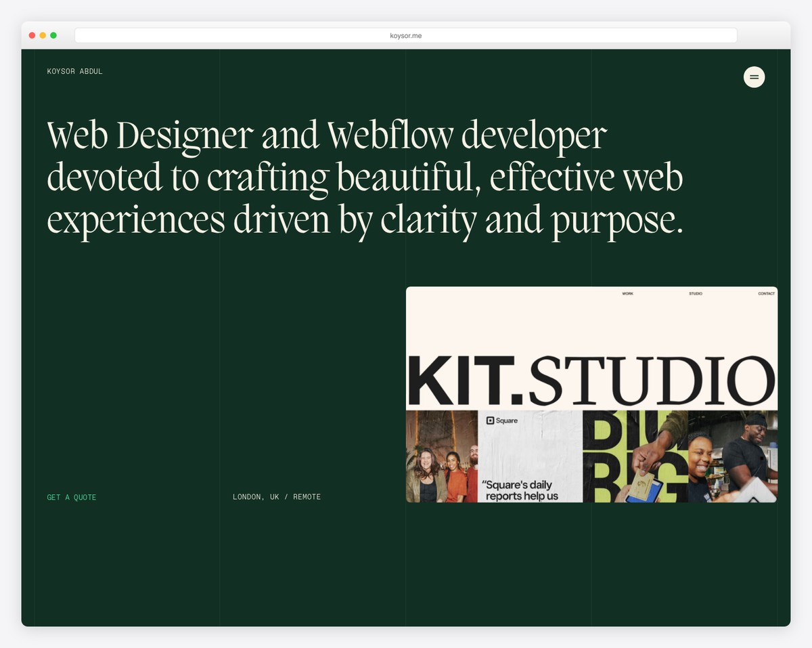
Task: Select CONTACT in the KIT.STUDIO navigation
Action: (x=765, y=293)
